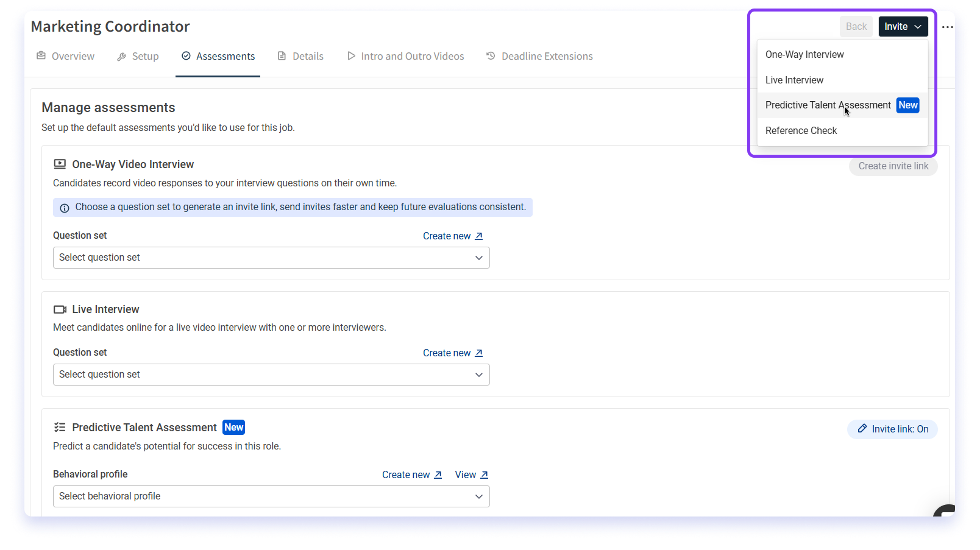This screenshot has width=980, height=550.
Task: Click the Manage assessments heading
Action: tap(108, 108)
